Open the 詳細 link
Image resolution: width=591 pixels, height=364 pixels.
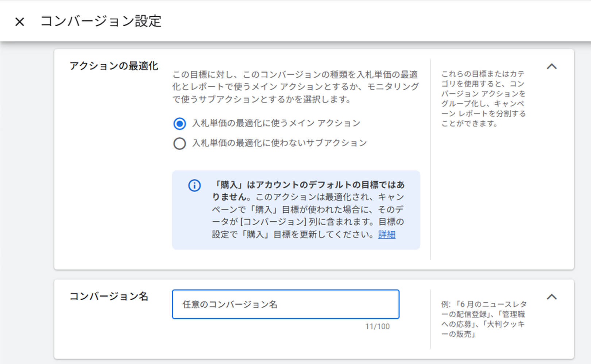(387, 235)
